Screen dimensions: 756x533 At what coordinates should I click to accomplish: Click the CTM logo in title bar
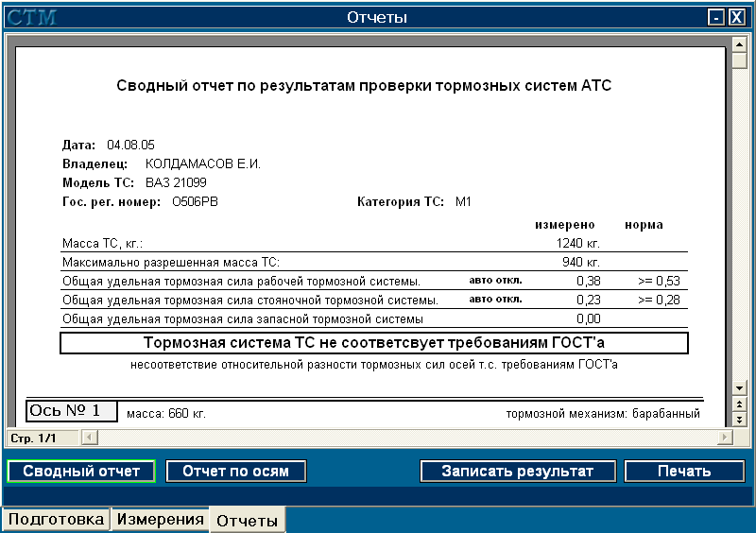(32, 17)
